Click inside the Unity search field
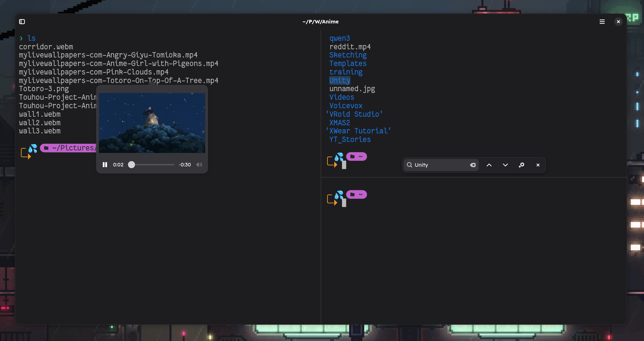The image size is (644, 341). (441, 165)
